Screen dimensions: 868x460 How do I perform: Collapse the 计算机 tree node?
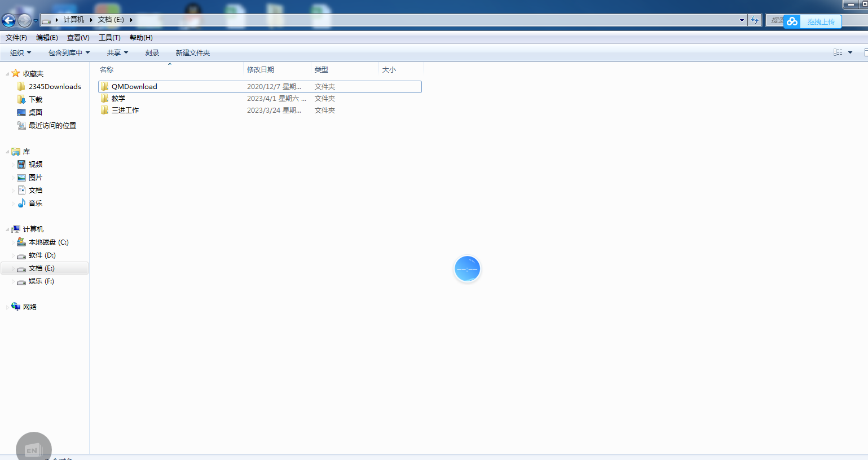coord(7,229)
